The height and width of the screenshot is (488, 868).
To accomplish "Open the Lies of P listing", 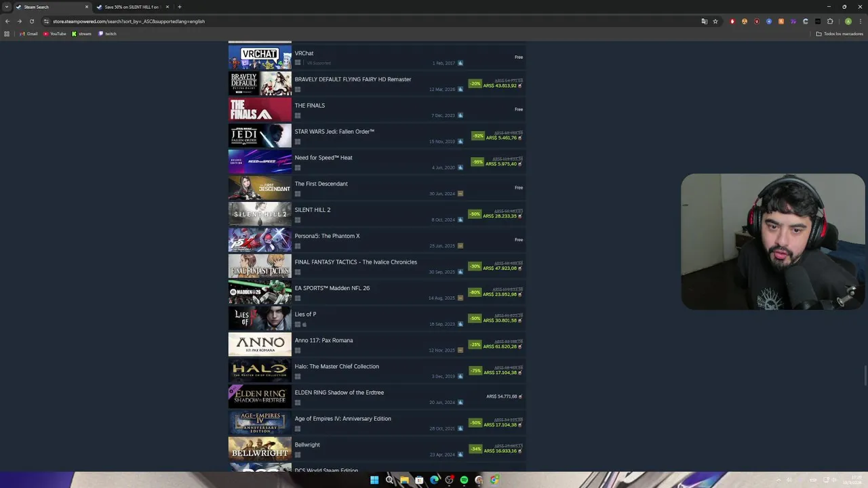I will (x=377, y=319).
